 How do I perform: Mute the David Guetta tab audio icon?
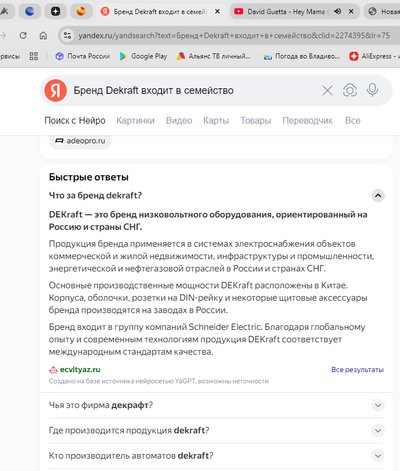click(x=338, y=12)
